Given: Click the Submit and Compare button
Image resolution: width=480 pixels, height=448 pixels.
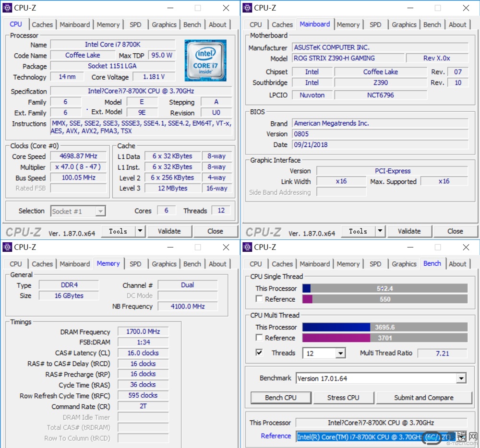Looking at the screenshot, I should click(x=424, y=398).
